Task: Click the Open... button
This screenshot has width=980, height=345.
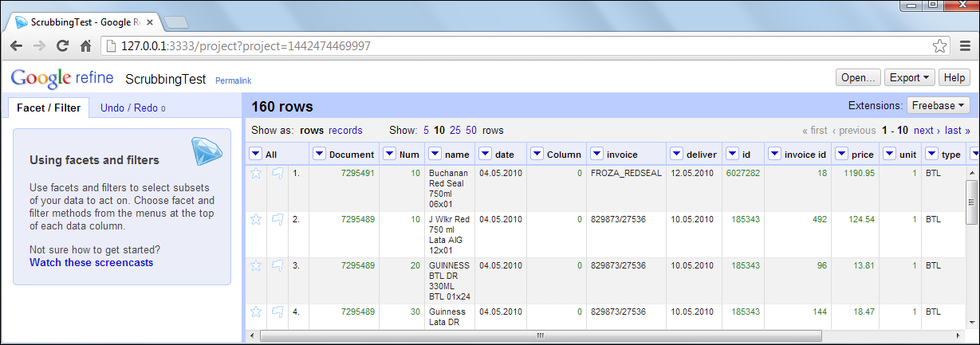Action: tap(858, 78)
